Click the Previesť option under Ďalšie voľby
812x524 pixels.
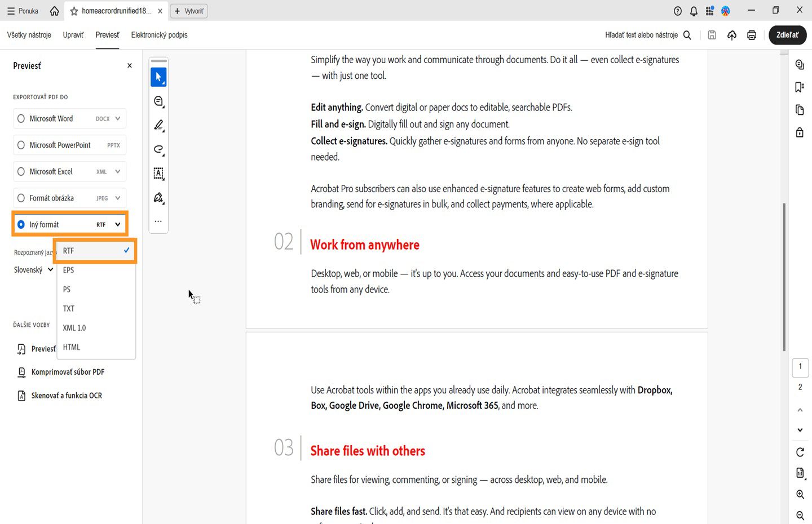(36, 349)
